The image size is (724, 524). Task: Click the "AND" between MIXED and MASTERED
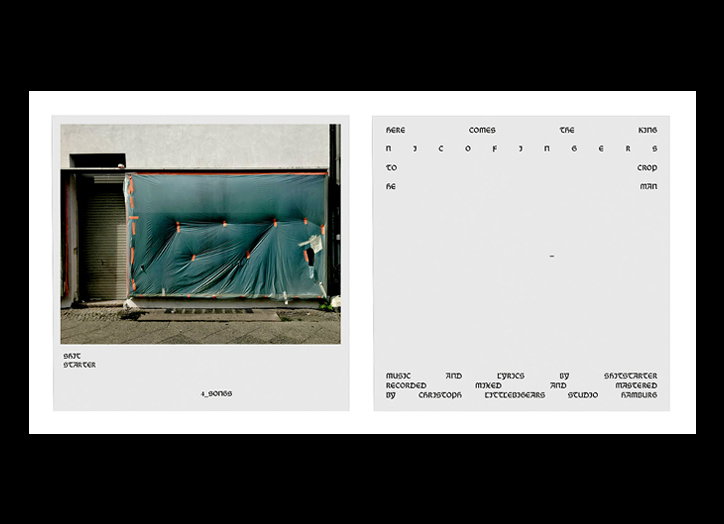tap(558, 385)
